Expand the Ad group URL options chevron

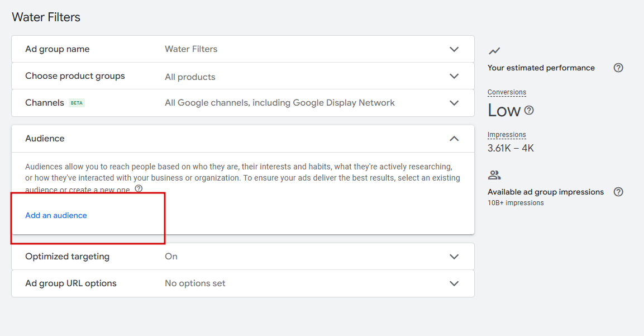click(x=454, y=283)
